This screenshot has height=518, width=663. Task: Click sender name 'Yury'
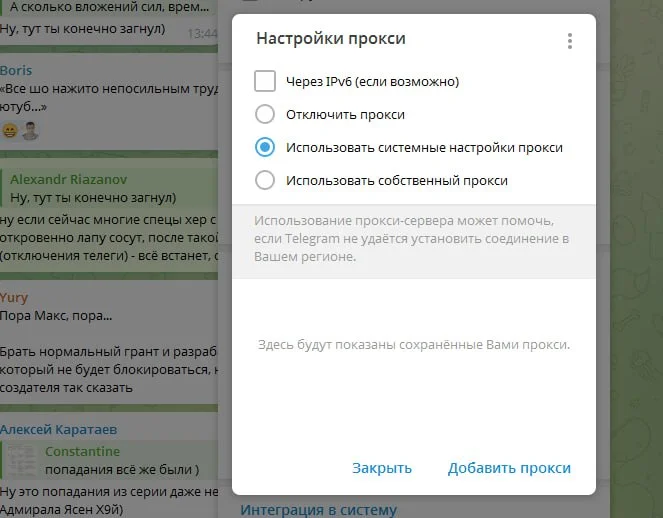[x=14, y=297]
